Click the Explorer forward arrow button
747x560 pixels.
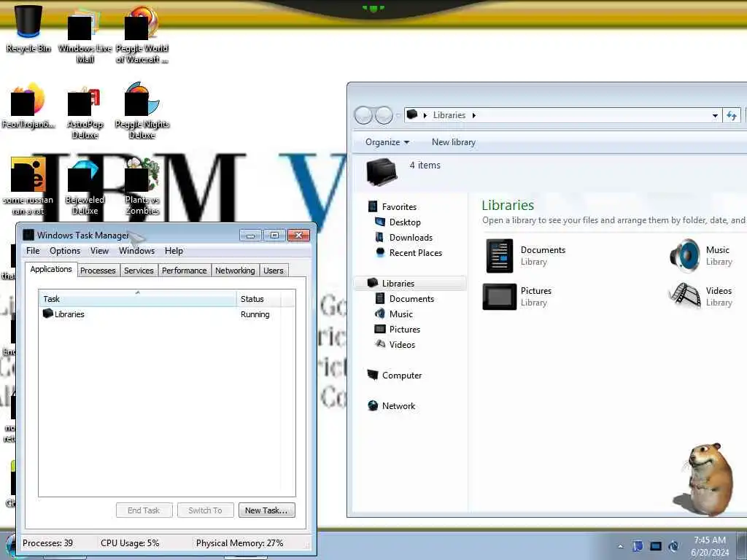pos(384,115)
